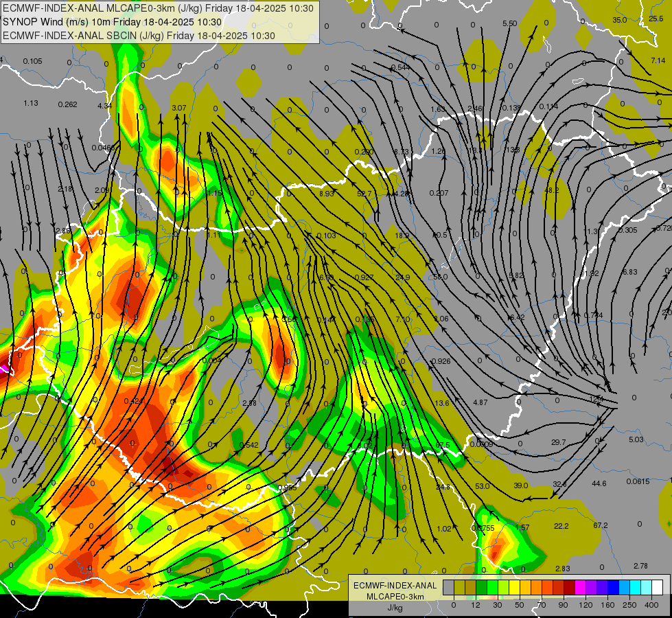The image size is (672, 618).
Task: Click the legend tick label 400
Action: [651, 605]
